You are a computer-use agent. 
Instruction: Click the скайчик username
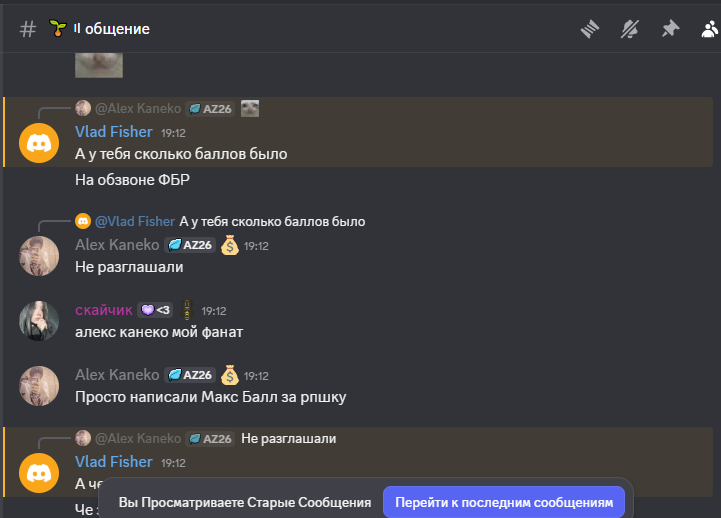tap(103, 310)
